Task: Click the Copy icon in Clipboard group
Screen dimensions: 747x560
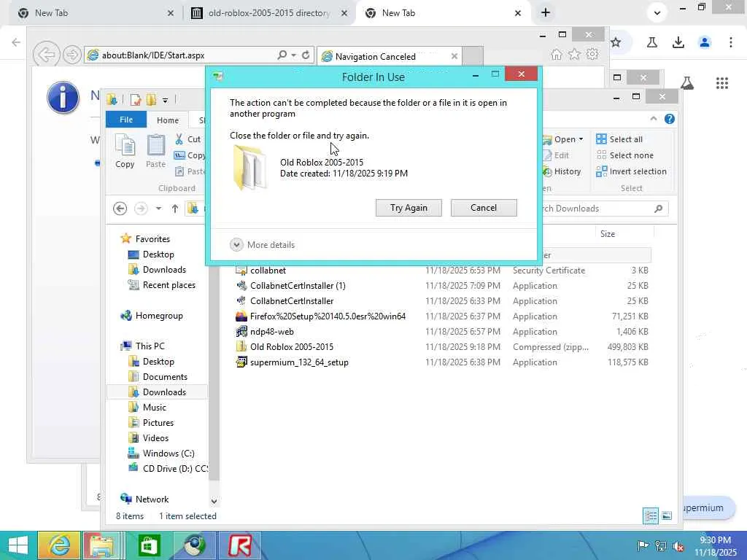Action: pyautogui.click(x=125, y=151)
